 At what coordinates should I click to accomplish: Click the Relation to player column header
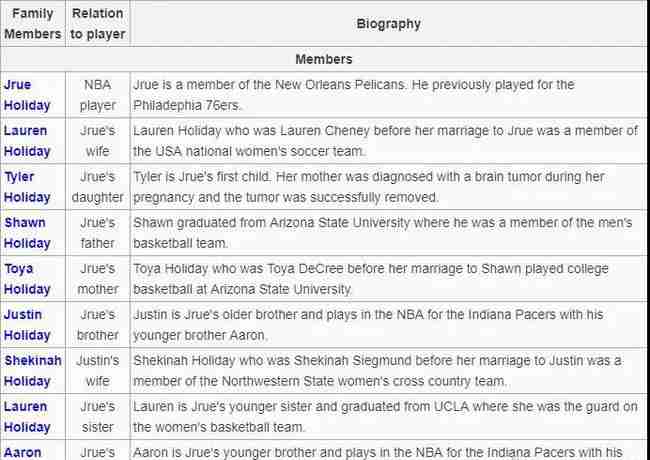tap(98, 24)
